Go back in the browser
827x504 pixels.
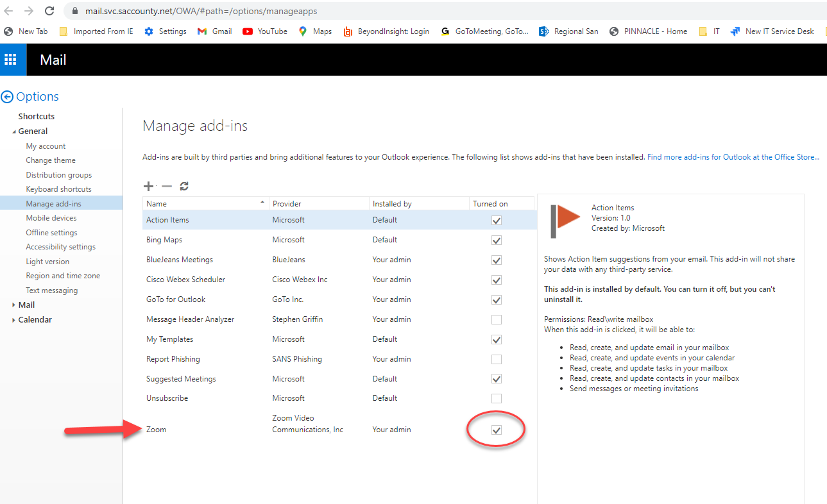(x=8, y=11)
